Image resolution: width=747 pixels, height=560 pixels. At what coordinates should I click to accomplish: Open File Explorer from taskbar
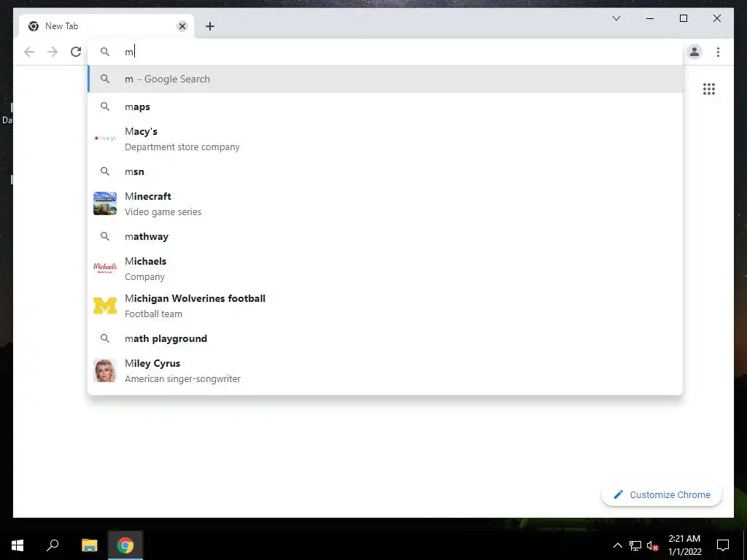(x=89, y=545)
